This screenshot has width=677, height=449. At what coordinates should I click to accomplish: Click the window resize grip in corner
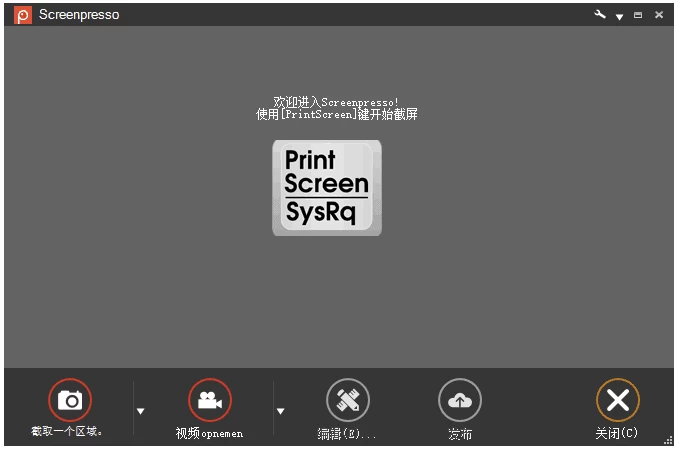click(667, 439)
